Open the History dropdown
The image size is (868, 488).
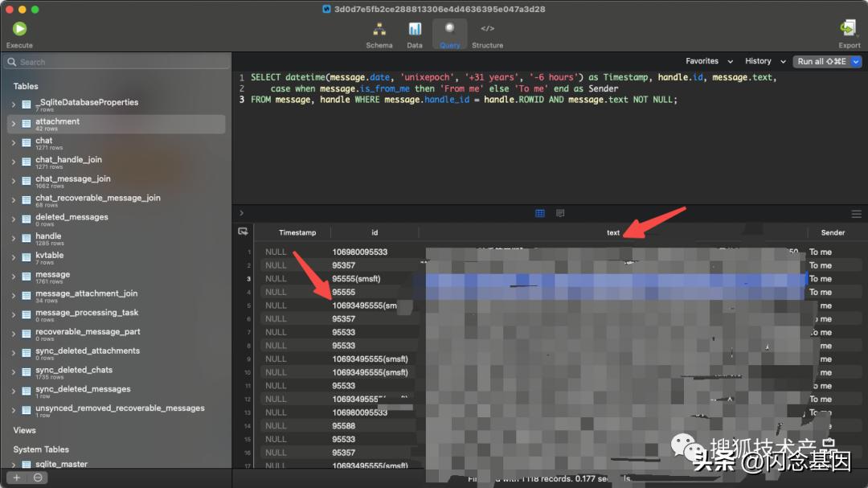click(764, 61)
